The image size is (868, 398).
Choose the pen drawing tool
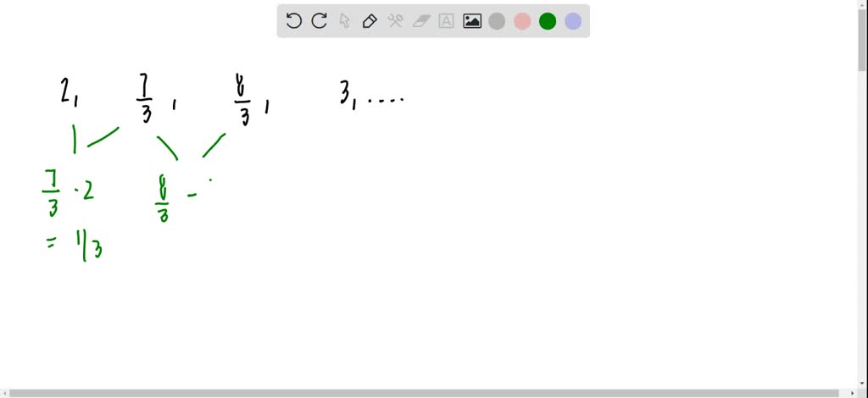pos(370,21)
